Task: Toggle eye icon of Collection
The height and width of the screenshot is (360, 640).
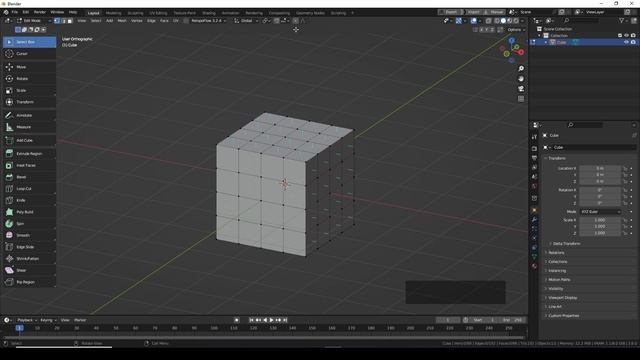Action: tap(626, 36)
